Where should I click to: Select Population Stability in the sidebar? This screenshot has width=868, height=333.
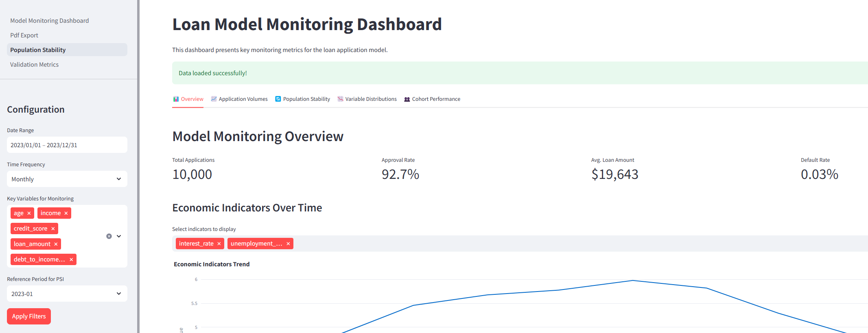click(67, 50)
